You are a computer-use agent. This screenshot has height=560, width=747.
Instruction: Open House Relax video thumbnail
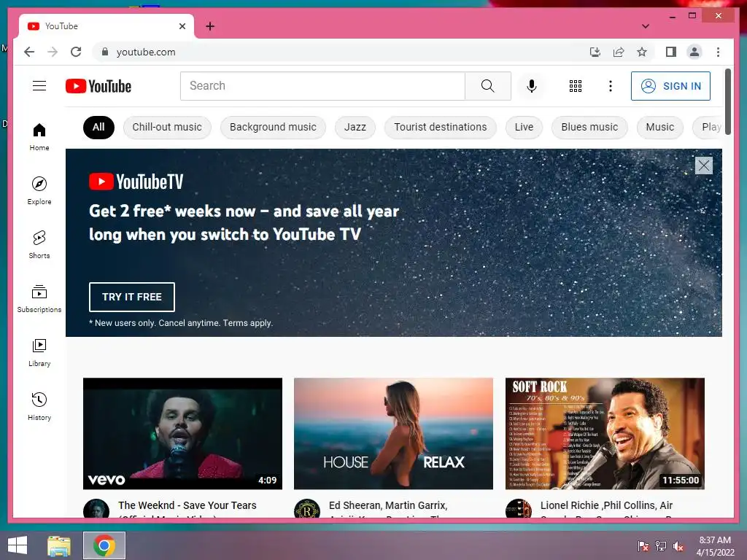coord(393,433)
